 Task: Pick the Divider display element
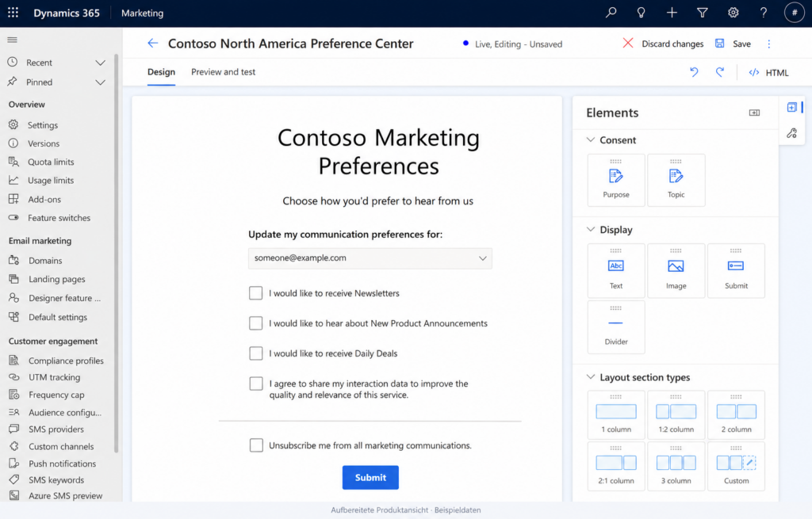click(615, 327)
